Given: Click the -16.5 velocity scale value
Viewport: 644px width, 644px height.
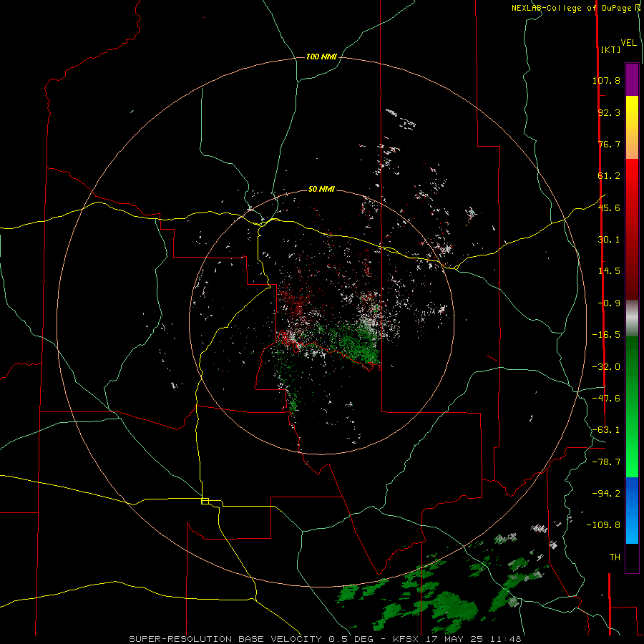Looking at the screenshot, I should (606, 335).
